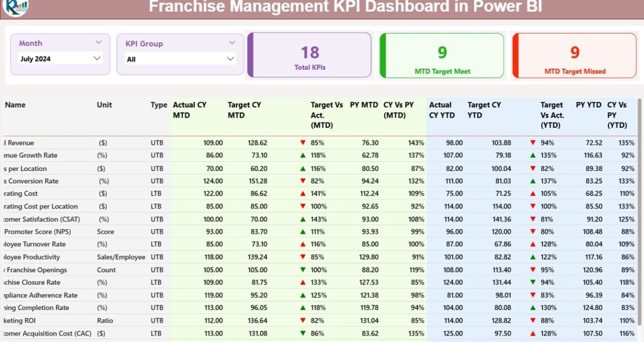Collapse the Month slicer header chevron
This screenshot has height=342, width=644.
click(x=98, y=42)
